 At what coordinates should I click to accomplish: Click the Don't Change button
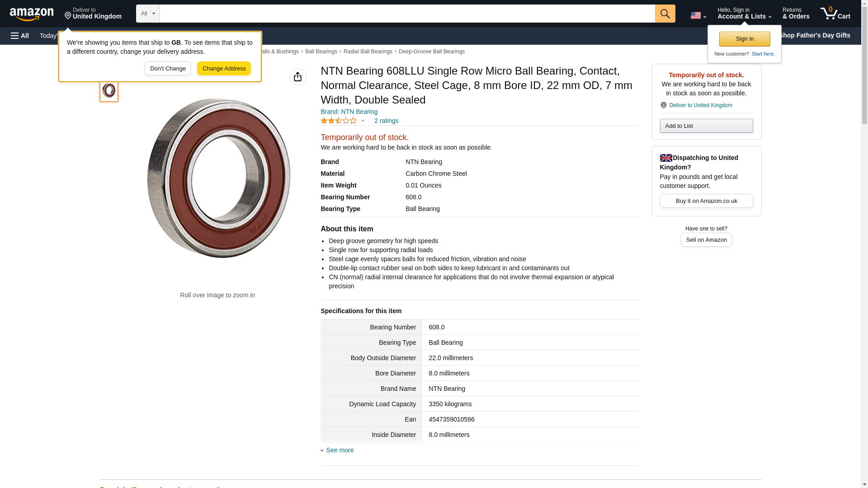pos(167,69)
